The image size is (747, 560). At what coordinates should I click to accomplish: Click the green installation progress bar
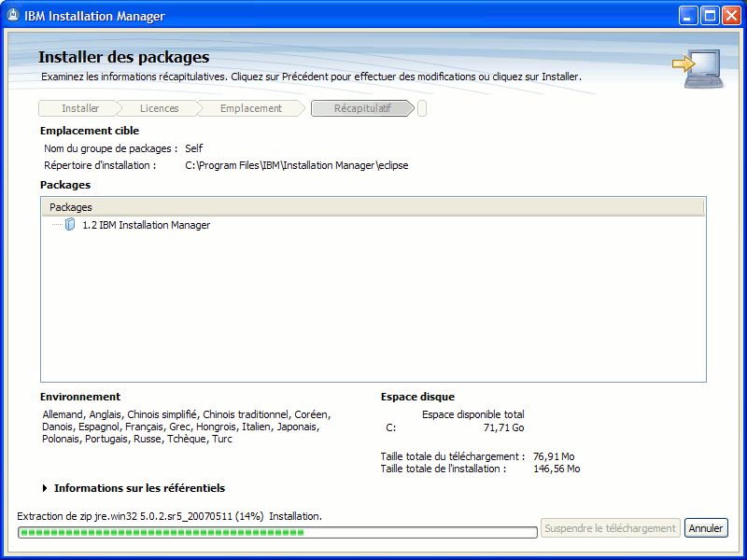(x=277, y=532)
